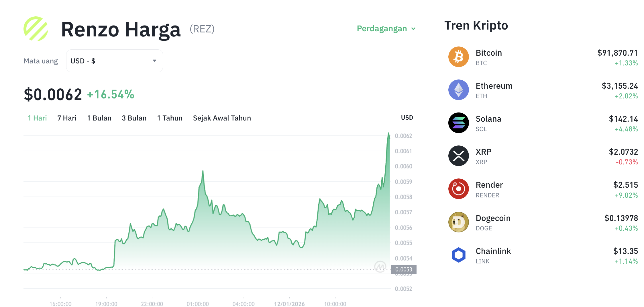Image resolution: width=644 pixels, height=307 pixels.
Task: Select the Bitcoin BTC icon
Action: tap(458, 57)
